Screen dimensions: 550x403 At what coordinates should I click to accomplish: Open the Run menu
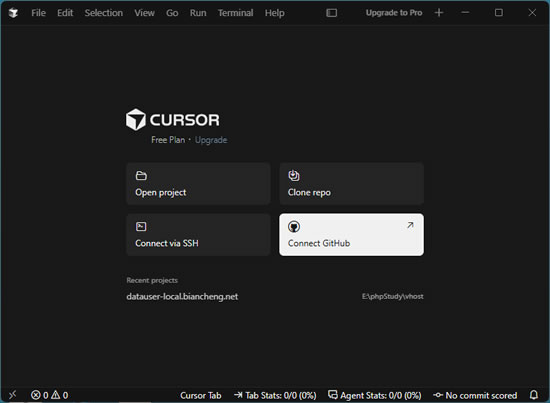198,13
